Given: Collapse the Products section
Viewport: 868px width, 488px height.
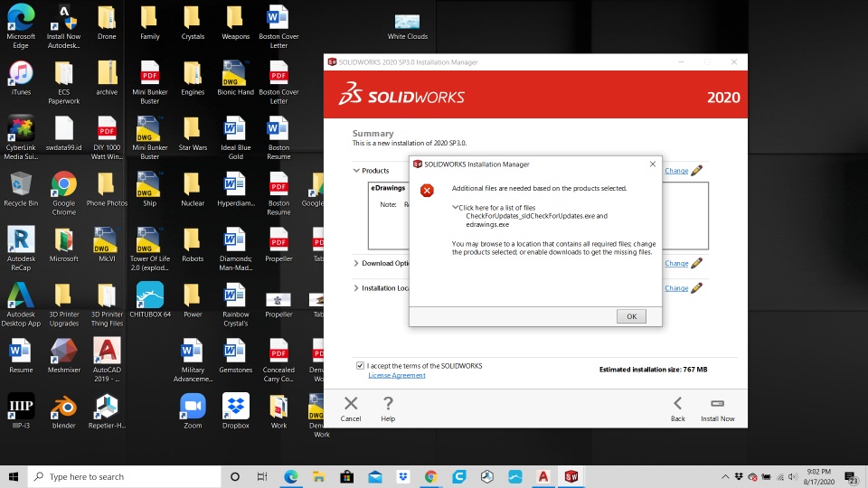Looking at the screenshot, I should click(356, 171).
